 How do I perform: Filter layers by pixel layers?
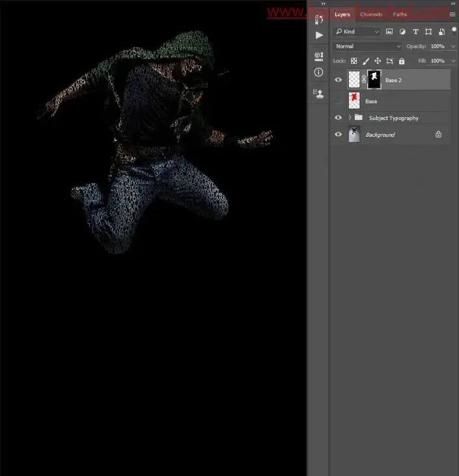[x=389, y=31]
